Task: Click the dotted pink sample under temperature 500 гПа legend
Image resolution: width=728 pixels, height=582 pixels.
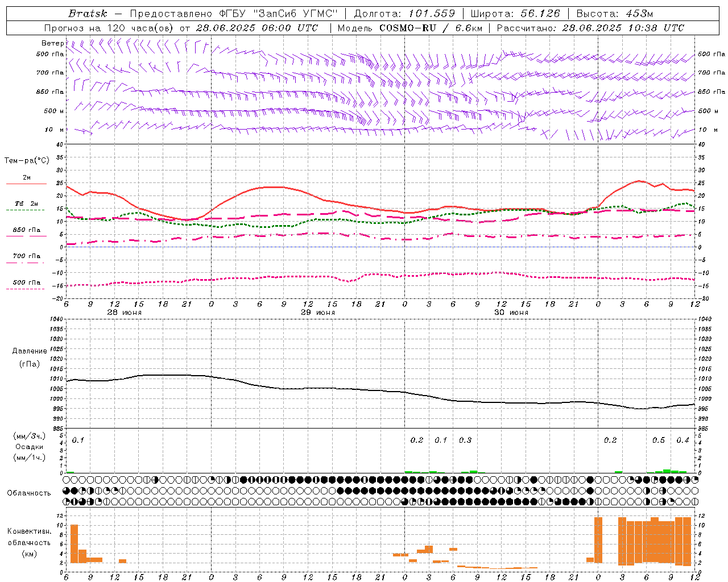Action: click(26, 289)
